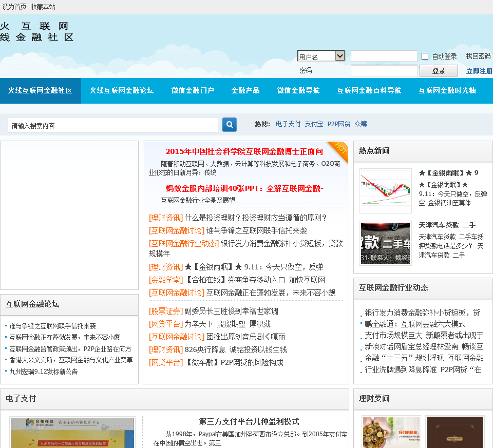Click the 电子支付 section heading
Viewport: 493px width, 448px height.
pos(21,398)
